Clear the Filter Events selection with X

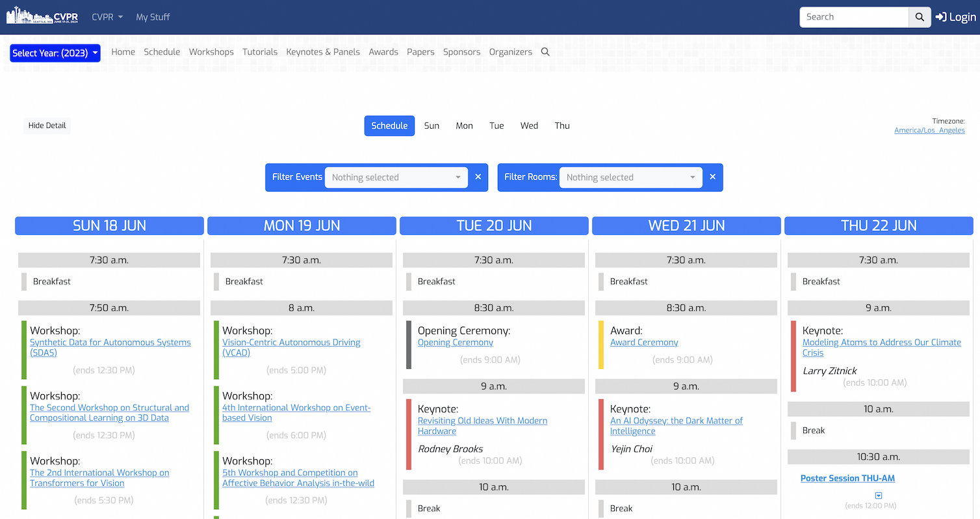point(478,177)
